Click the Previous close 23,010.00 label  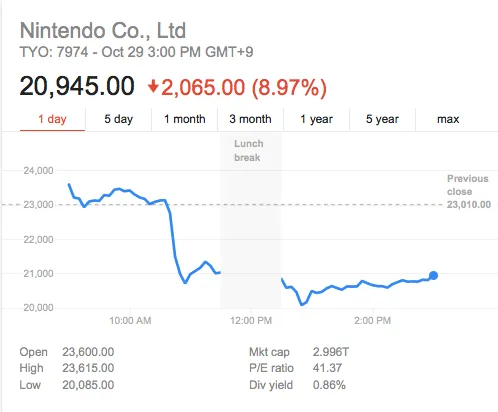pos(468,191)
